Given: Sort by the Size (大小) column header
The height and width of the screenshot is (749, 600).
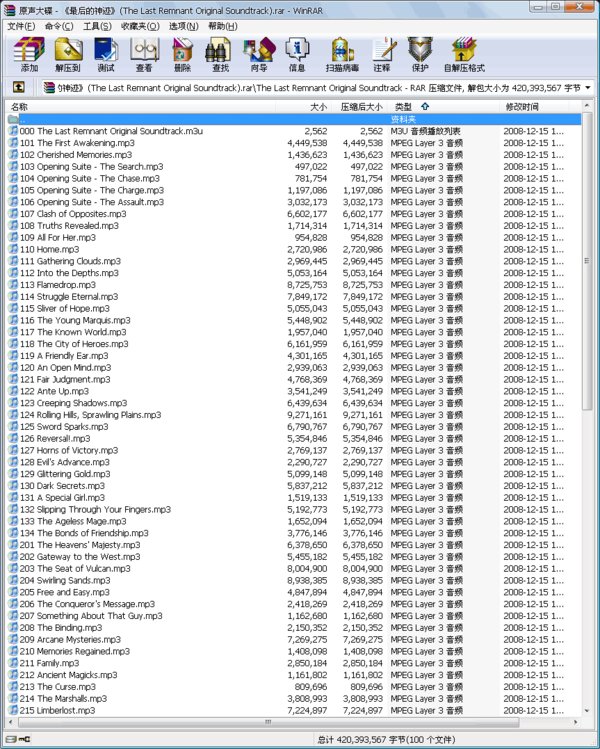Looking at the screenshot, I should point(305,107).
